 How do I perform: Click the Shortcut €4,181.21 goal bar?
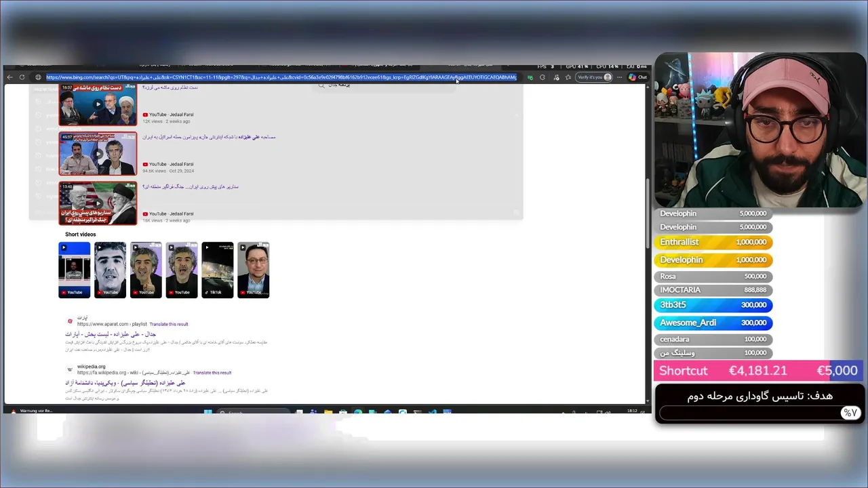(x=759, y=371)
